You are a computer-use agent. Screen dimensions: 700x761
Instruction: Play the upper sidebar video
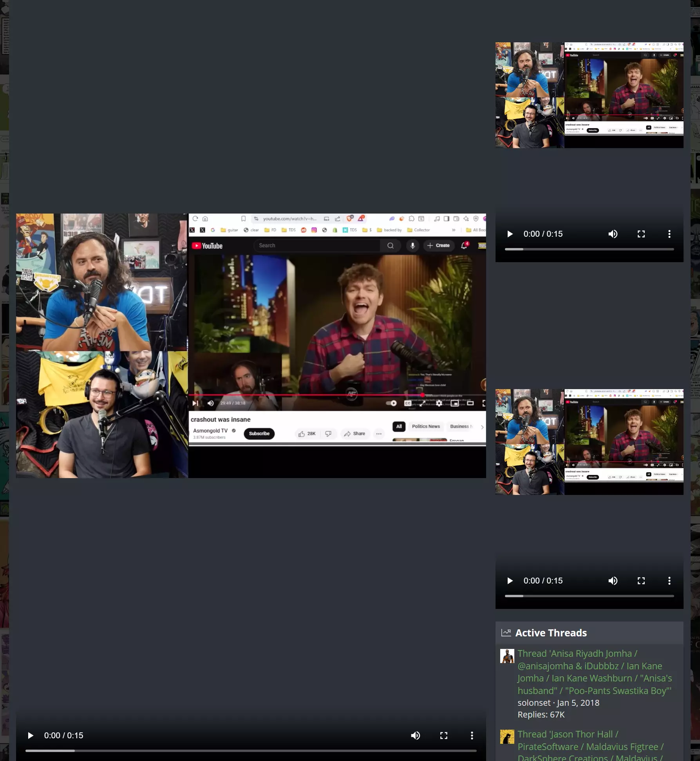(x=510, y=234)
